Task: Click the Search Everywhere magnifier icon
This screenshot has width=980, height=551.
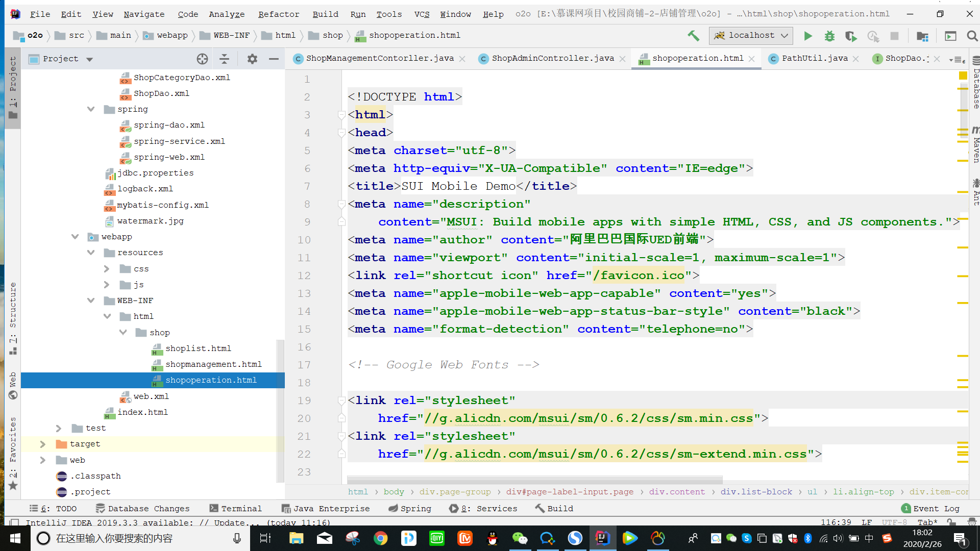Action: 972,36
